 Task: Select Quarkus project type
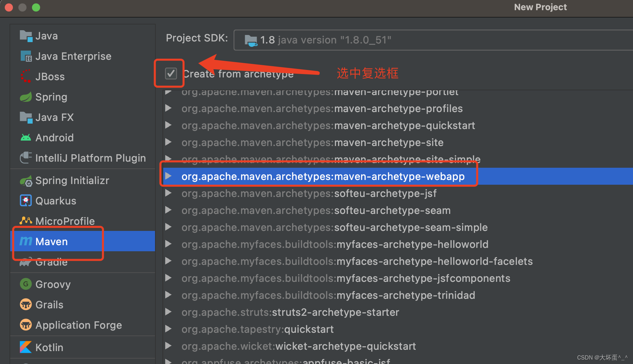[x=83, y=201]
